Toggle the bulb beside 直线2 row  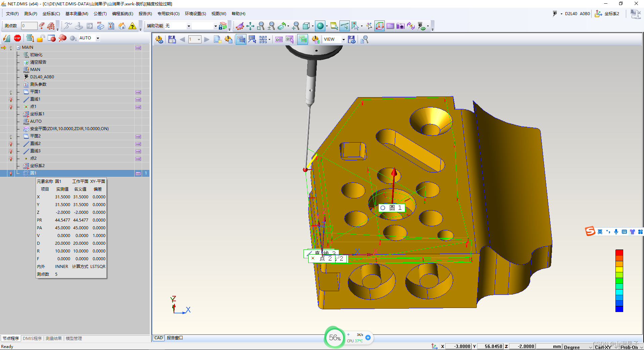11,144
